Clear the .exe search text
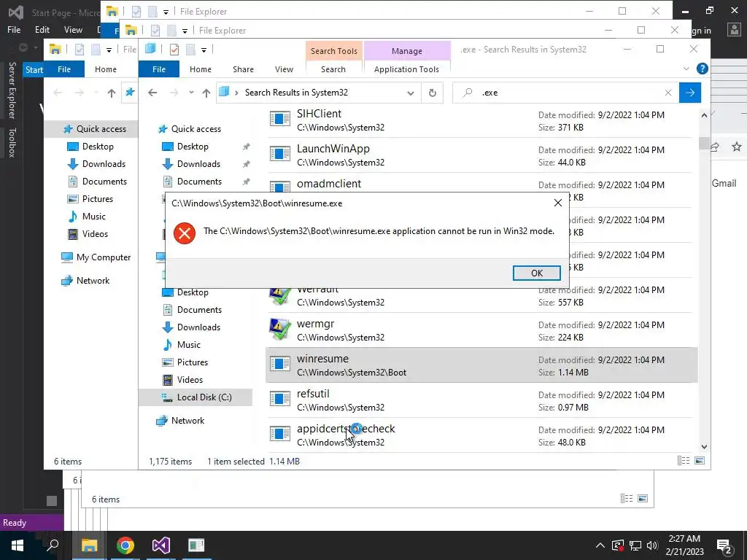The width and height of the screenshot is (747, 560). click(668, 93)
